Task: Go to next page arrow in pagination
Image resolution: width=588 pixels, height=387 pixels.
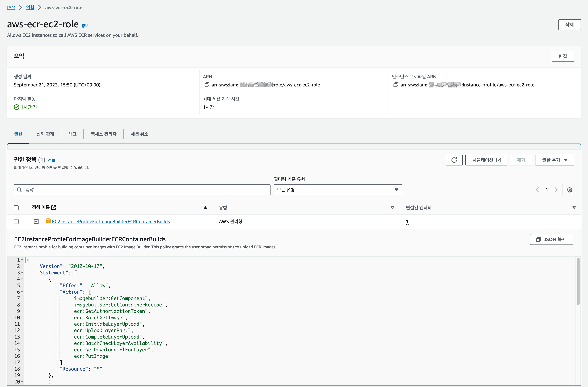Action: (x=556, y=190)
